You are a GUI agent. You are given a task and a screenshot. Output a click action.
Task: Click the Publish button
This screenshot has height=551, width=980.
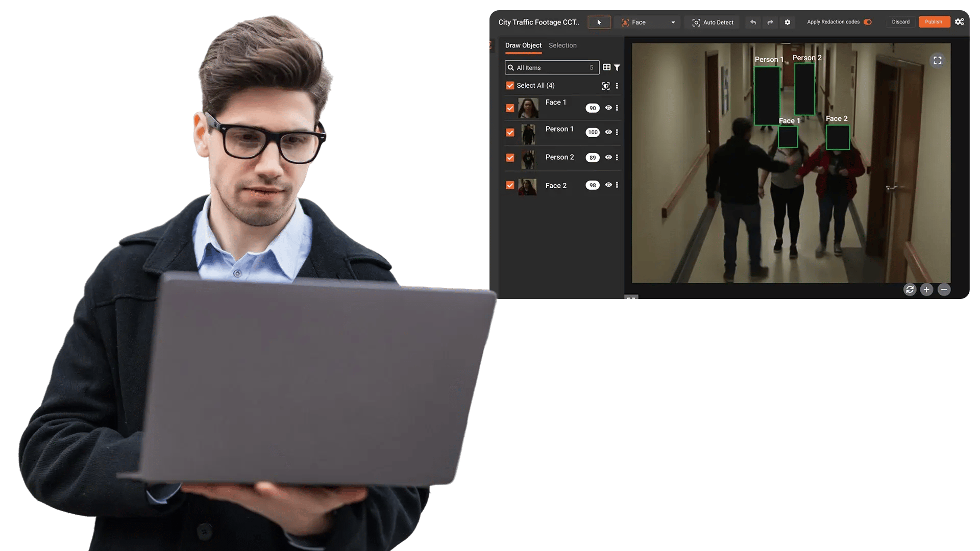pyautogui.click(x=934, y=21)
